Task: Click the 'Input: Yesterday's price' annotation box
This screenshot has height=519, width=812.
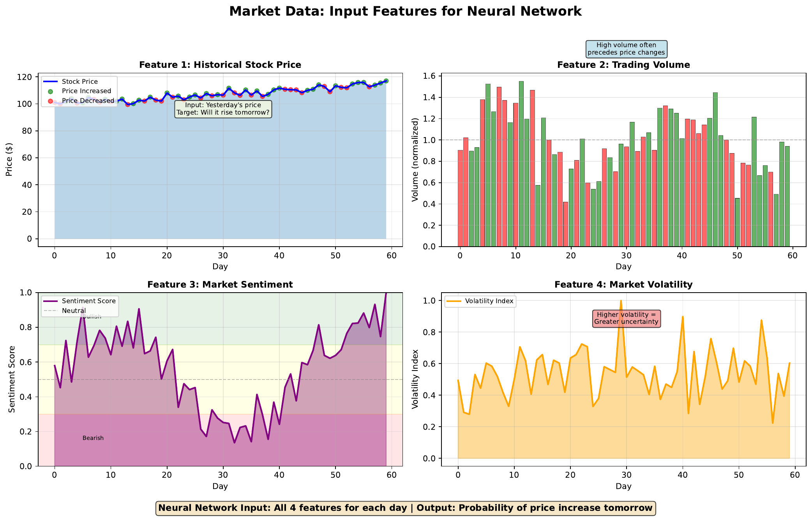Action: pos(223,109)
